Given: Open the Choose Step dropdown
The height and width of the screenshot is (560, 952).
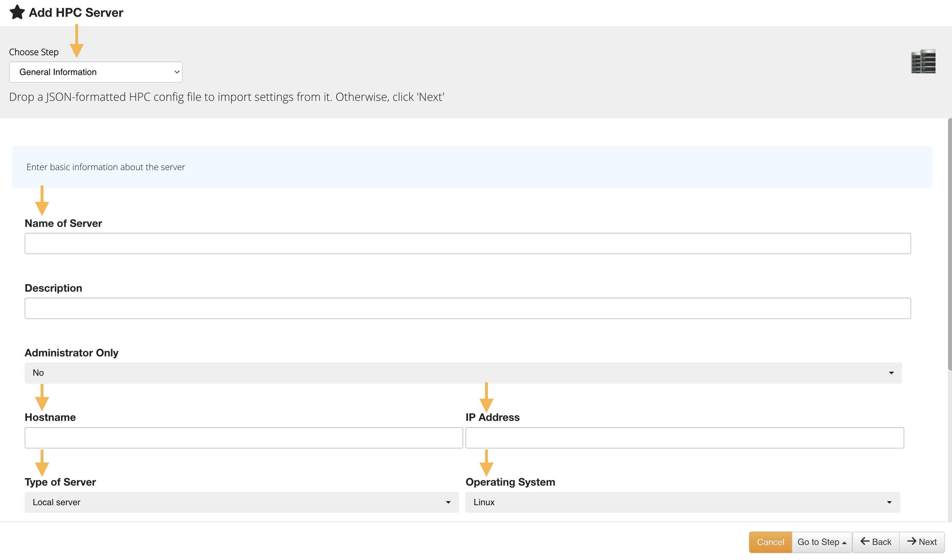Looking at the screenshot, I should click(x=96, y=72).
